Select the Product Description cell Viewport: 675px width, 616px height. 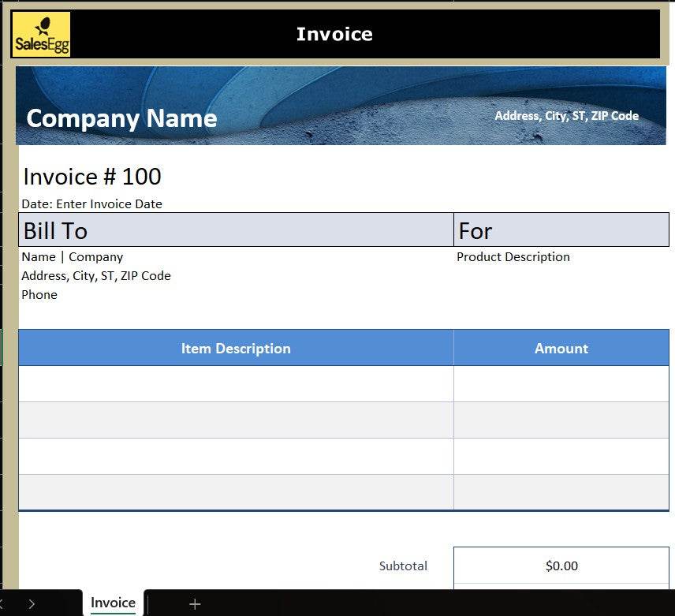click(x=513, y=257)
